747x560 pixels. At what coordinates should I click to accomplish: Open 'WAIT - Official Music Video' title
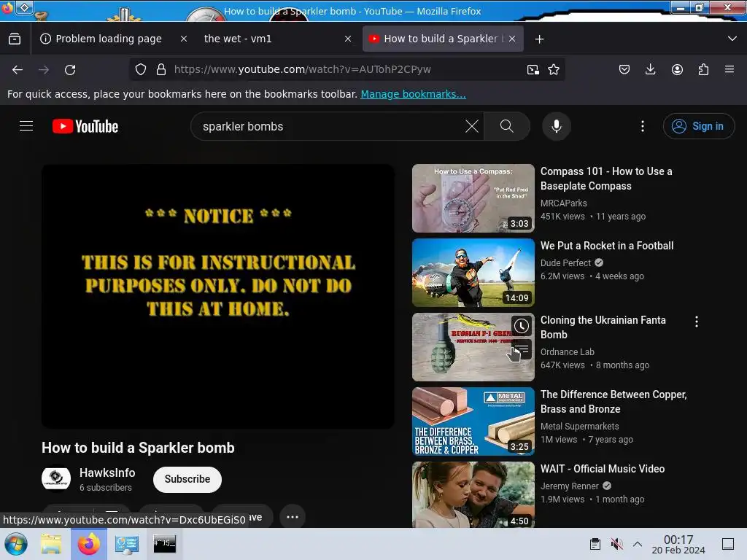tap(602, 469)
